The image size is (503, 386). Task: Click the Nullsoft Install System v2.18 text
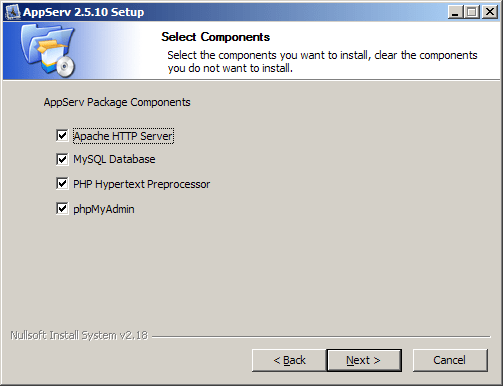click(79, 335)
